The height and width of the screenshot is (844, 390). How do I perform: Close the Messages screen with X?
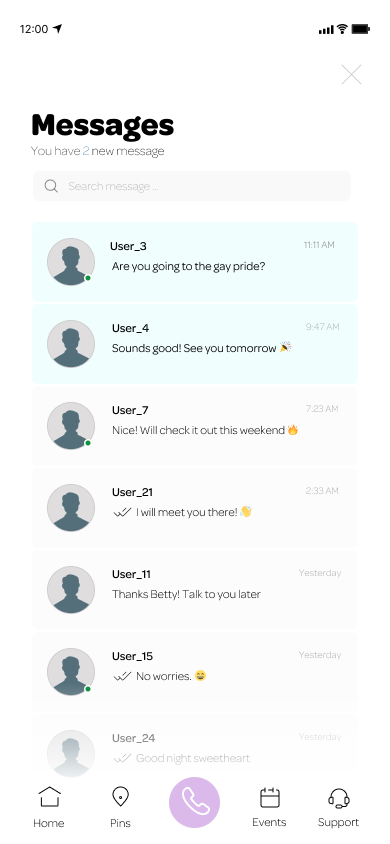click(x=351, y=75)
